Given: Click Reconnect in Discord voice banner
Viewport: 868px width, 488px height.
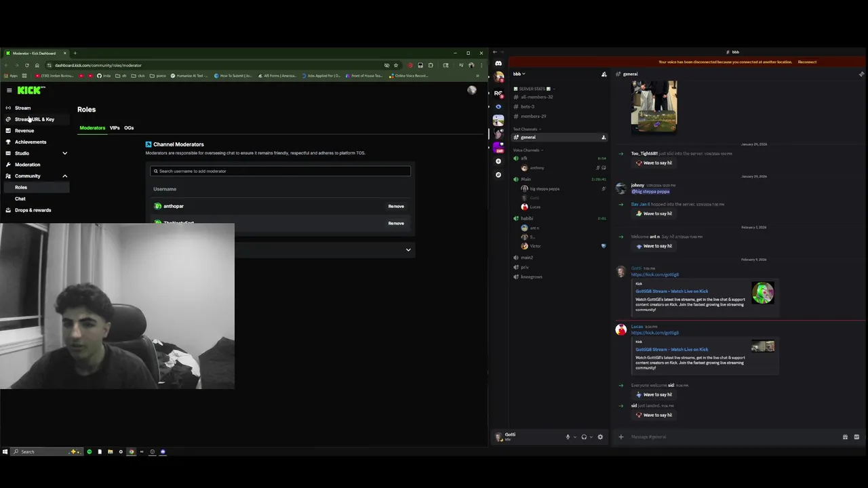Looking at the screenshot, I should coord(807,62).
